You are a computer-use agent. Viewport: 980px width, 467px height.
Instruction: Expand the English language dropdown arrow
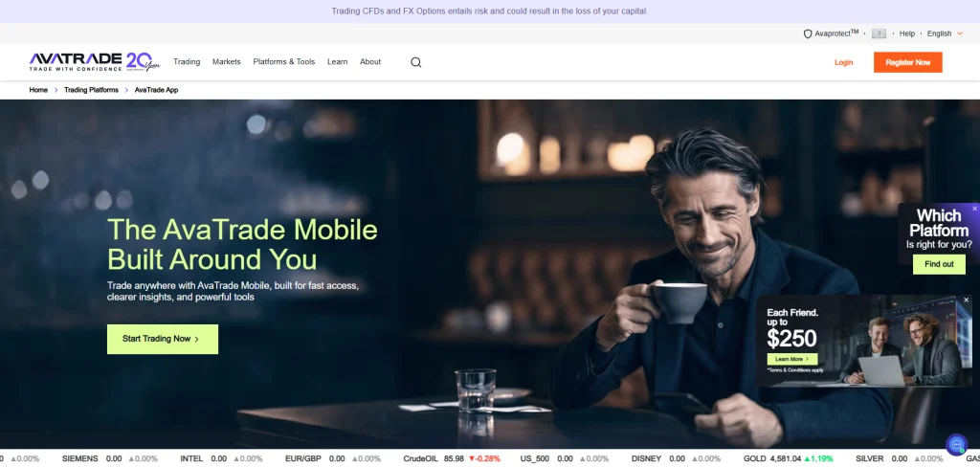pos(960,33)
